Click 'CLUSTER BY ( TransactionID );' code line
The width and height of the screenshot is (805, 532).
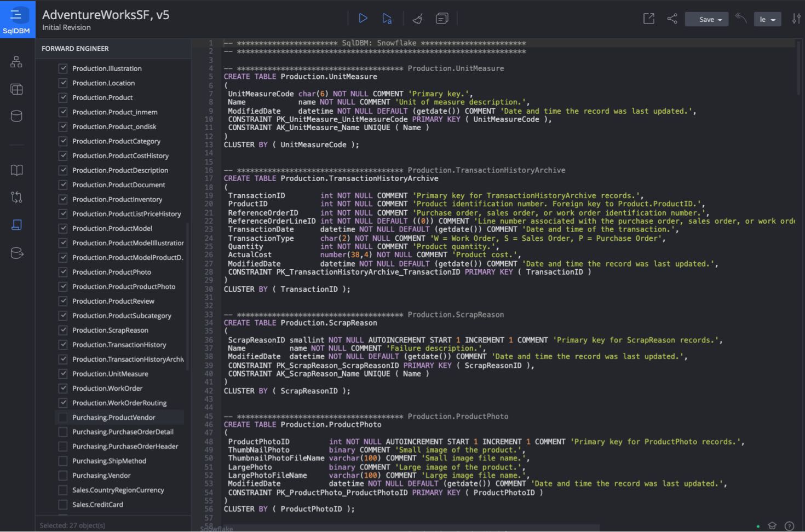click(287, 289)
